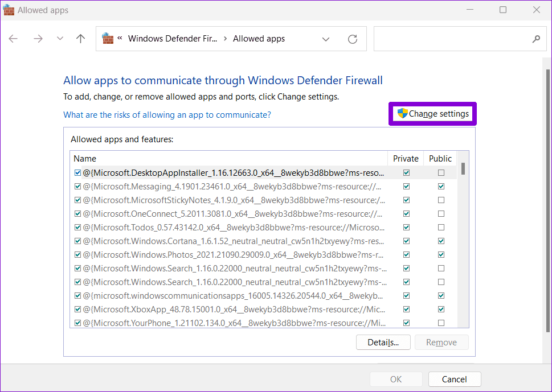The image size is (552, 392).
Task: Toggle Public checkbox for Microsoft.DesktopAppInstaller
Action: pos(441,172)
